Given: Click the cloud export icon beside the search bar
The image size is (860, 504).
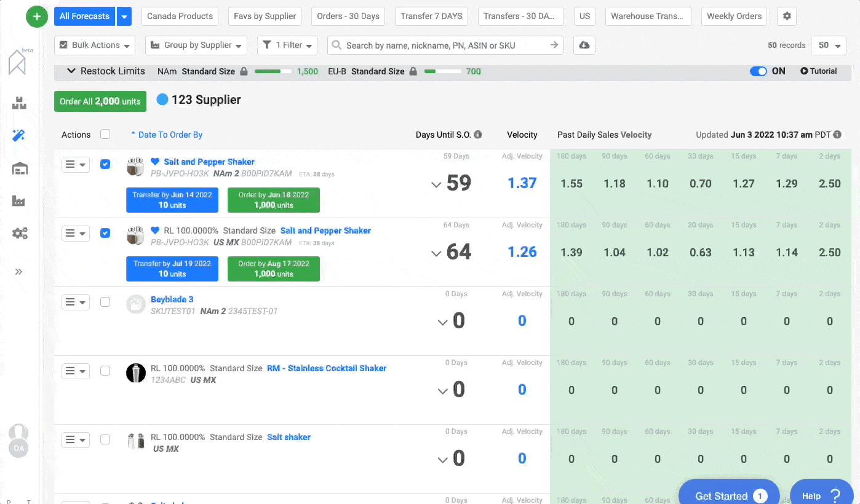Looking at the screenshot, I should [x=583, y=45].
